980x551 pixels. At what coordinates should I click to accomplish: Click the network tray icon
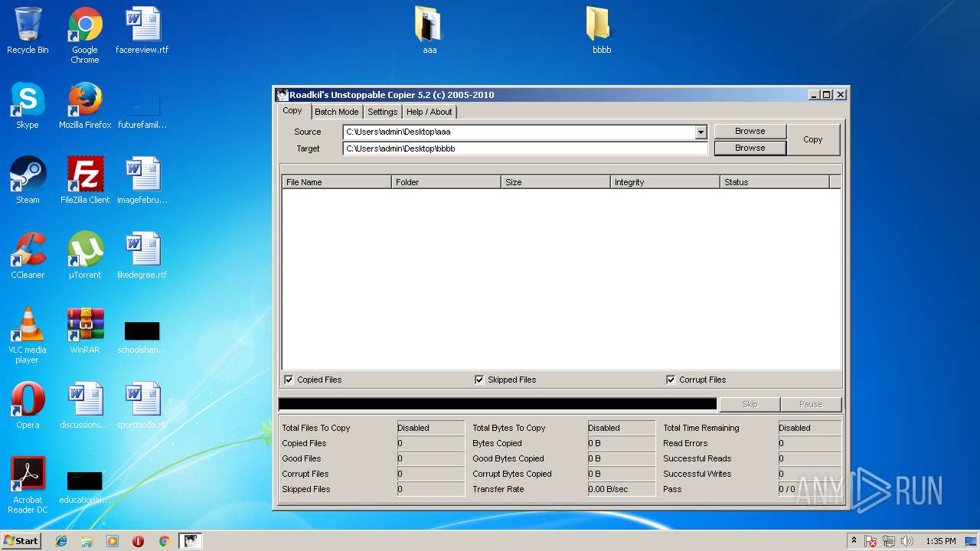point(889,541)
